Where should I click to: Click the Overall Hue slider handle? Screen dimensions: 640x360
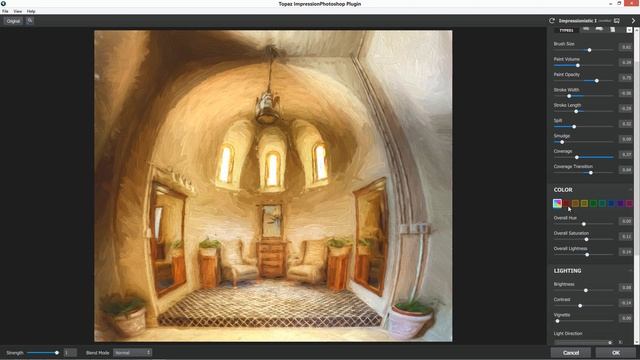click(x=584, y=224)
